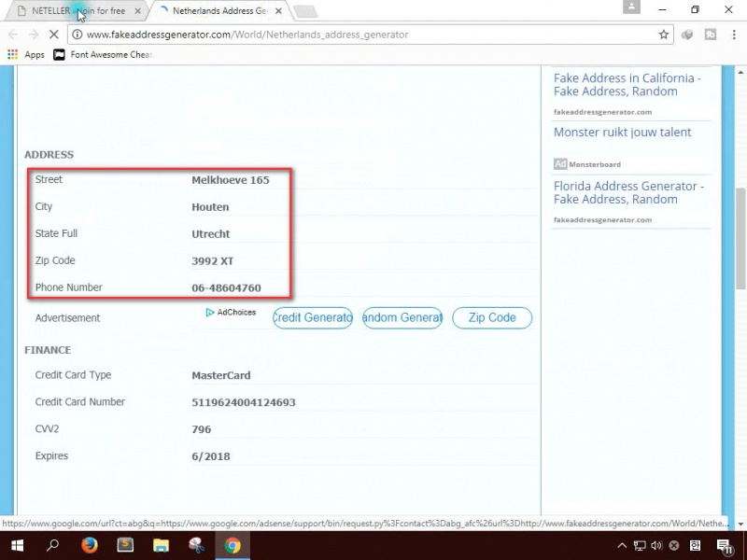Image resolution: width=747 pixels, height=560 pixels.
Task: Click scrollbar down arrow
Action: [x=740, y=524]
